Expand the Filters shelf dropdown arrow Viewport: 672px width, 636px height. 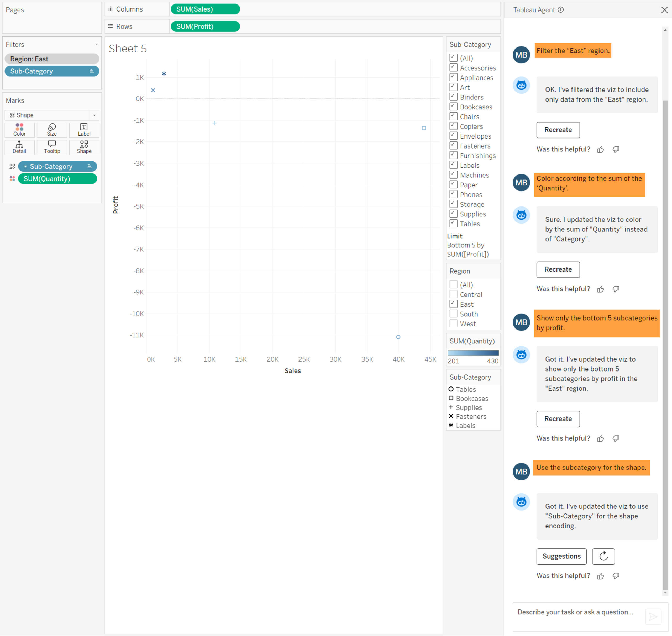click(96, 44)
